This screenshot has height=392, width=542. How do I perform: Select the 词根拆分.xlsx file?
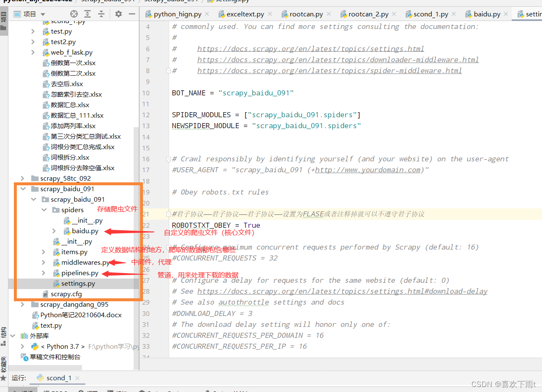click(x=70, y=157)
